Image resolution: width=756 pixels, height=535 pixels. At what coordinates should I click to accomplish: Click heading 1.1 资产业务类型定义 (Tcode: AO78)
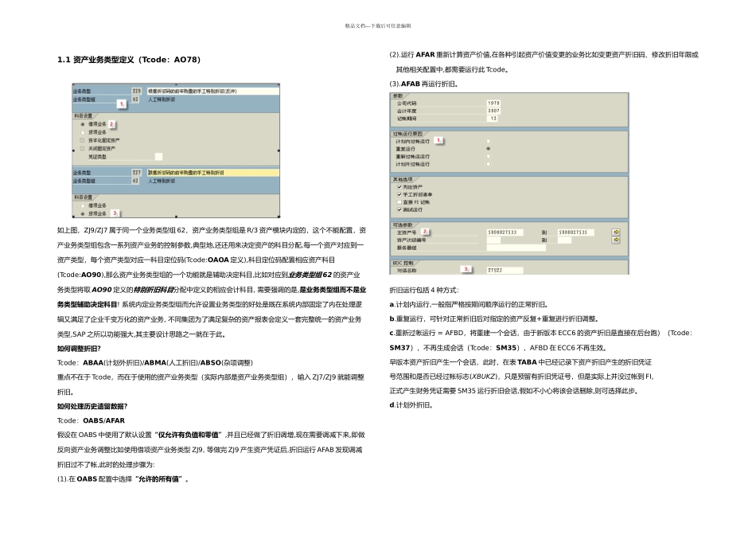click(x=129, y=60)
